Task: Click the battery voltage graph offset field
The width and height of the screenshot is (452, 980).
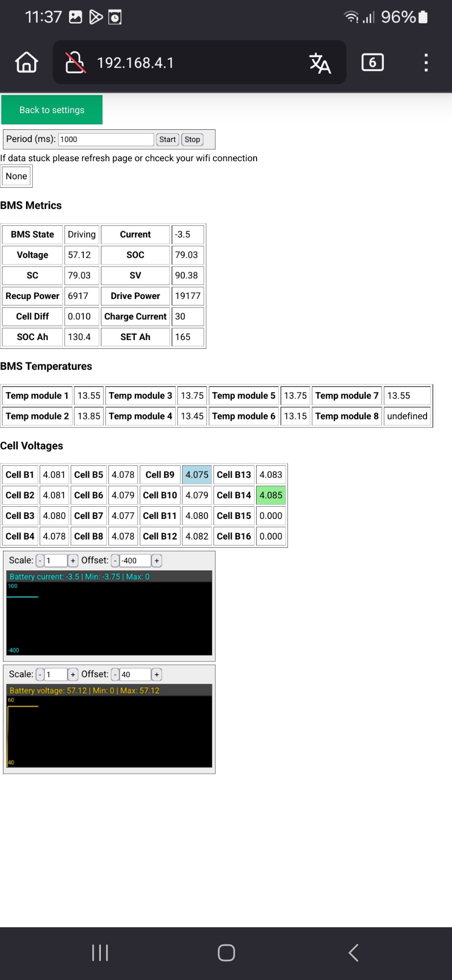Action: point(135,675)
